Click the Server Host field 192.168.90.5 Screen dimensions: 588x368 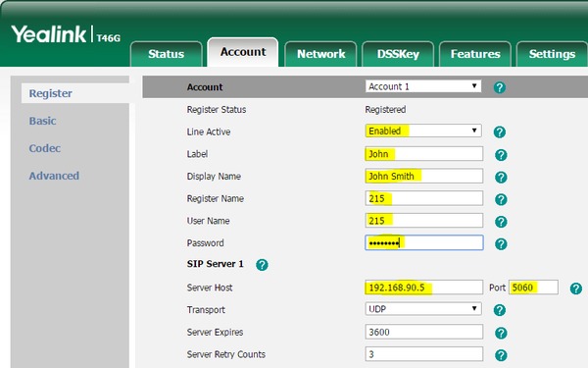click(423, 288)
